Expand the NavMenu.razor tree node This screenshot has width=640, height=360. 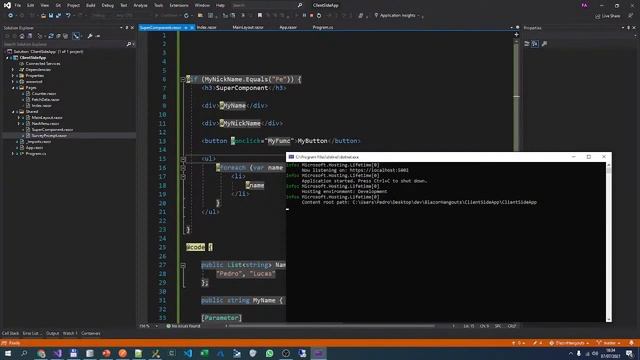(x=18, y=123)
